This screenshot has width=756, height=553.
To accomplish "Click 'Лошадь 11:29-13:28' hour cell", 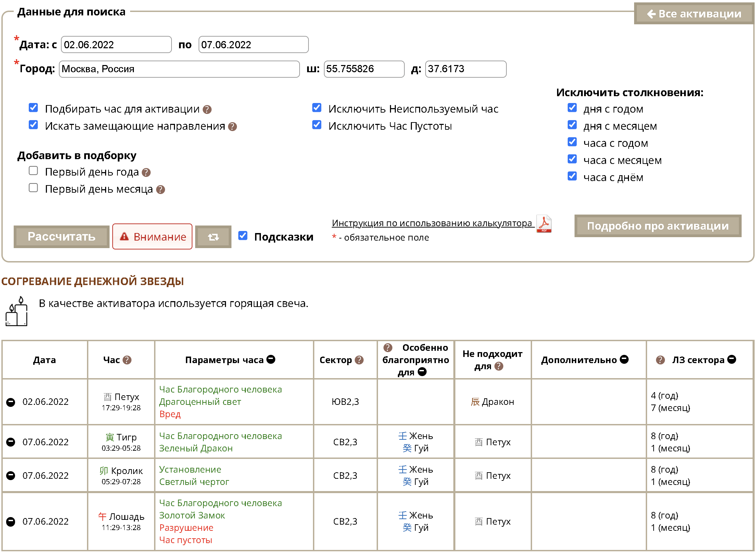I will (121, 522).
